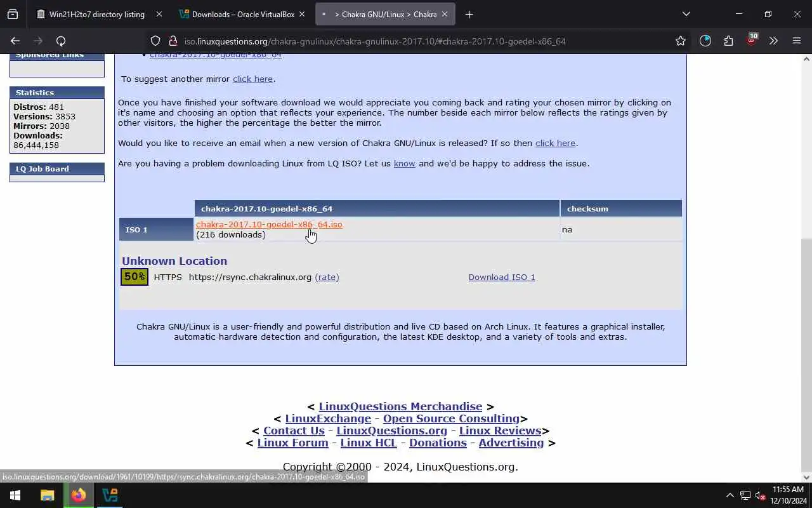Close the Downloads Oracle VirtualBox tab
Screen dimensions: 812x508
[301, 14]
